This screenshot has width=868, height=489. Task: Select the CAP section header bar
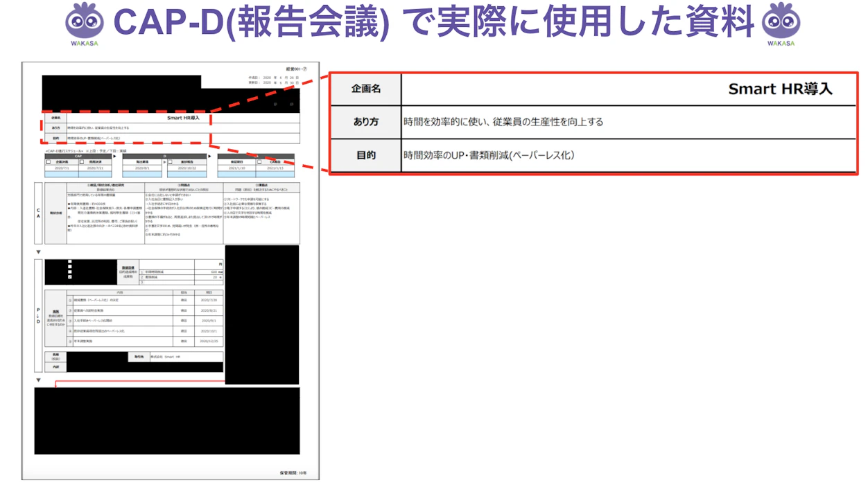[x=78, y=156]
